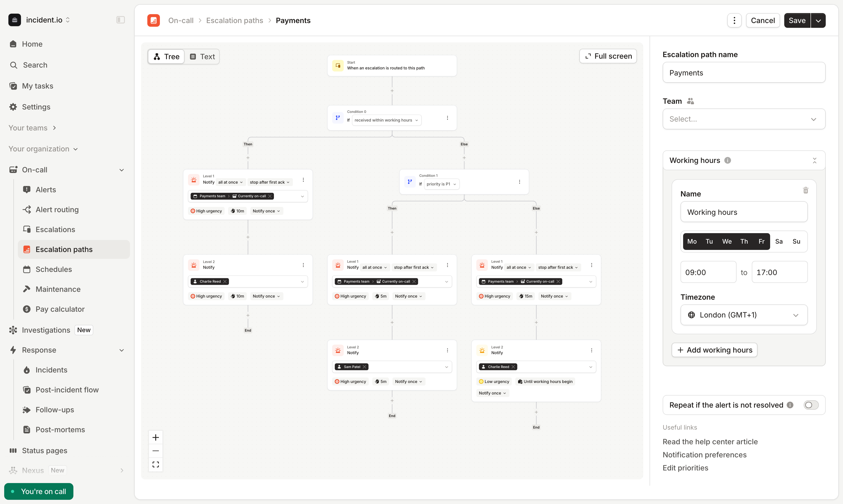
Task: Go to Search in the sidebar
Action: [x=35, y=65]
